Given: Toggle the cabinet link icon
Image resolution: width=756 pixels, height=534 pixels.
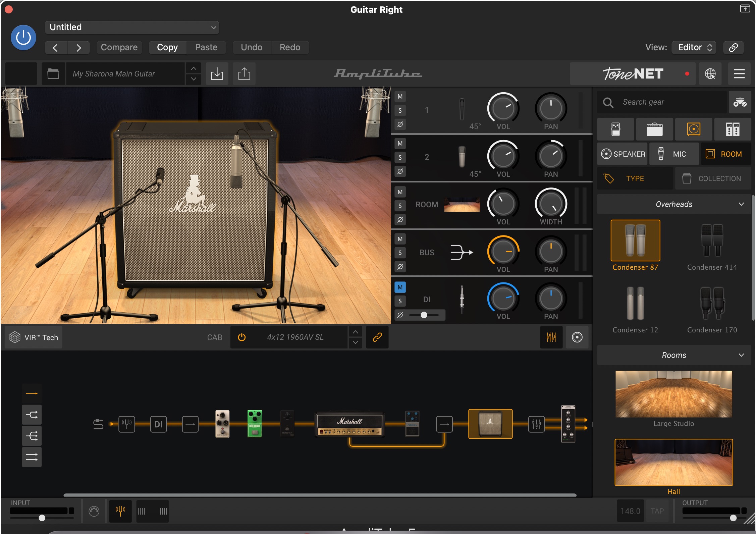Looking at the screenshot, I should coord(377,337).
